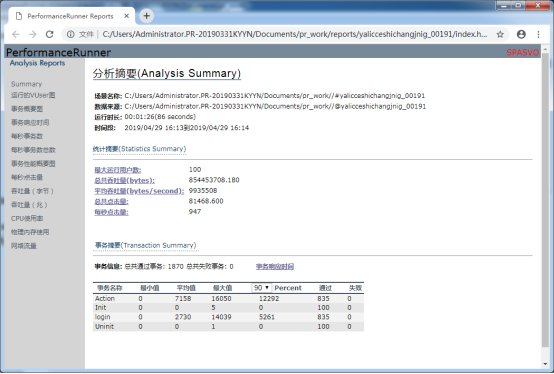Bookmark this page with star icon

(x=500, y=34)
